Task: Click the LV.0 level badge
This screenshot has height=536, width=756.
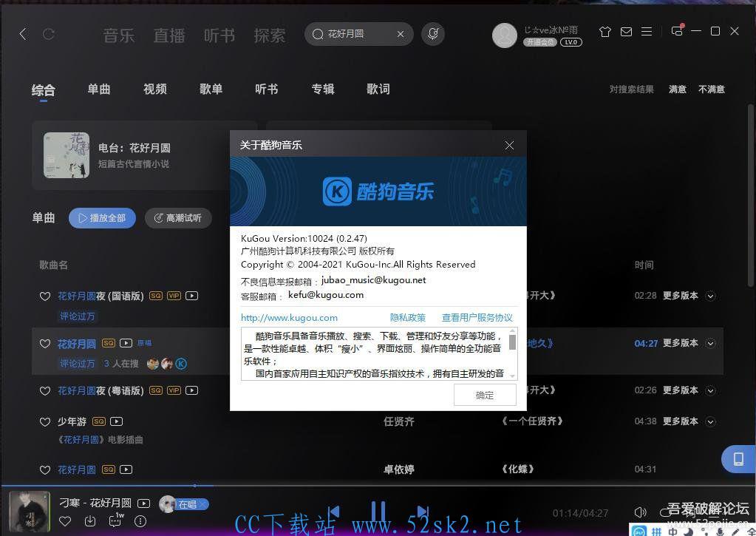Action: (571, 42)
